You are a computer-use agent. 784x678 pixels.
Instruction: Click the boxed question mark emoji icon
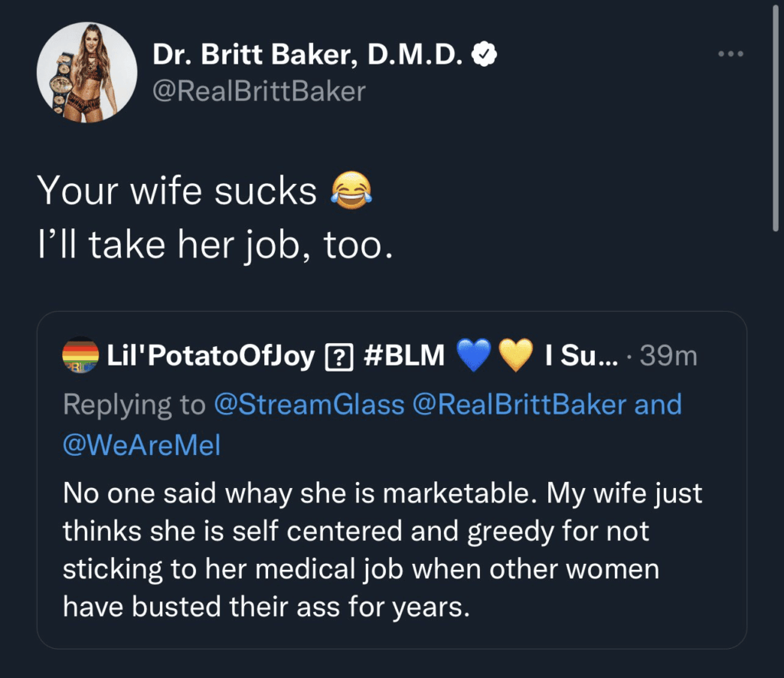point(338,357)
